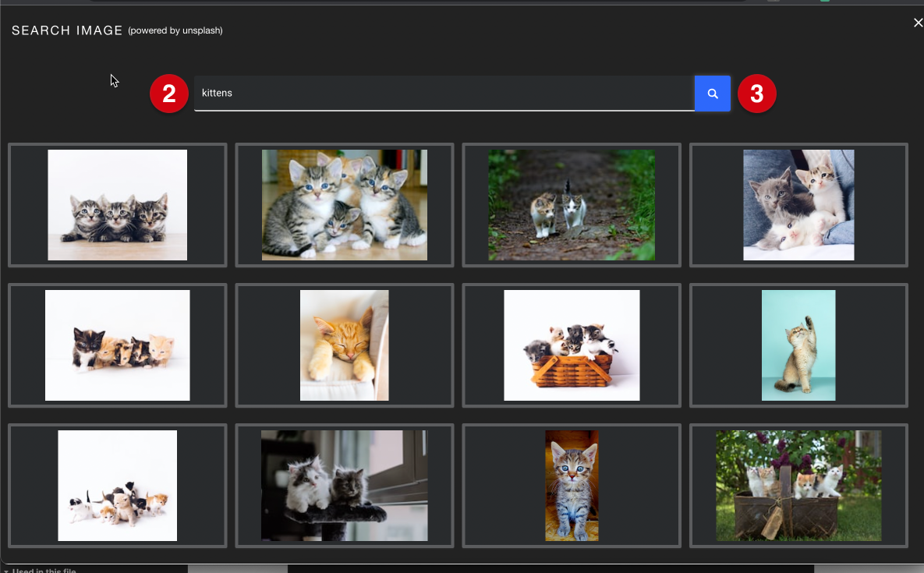Pick the portrait of standing blue-eyed tabby kitten
The width and height of the screenshot is (924, 573).
[x=571, y=486]
